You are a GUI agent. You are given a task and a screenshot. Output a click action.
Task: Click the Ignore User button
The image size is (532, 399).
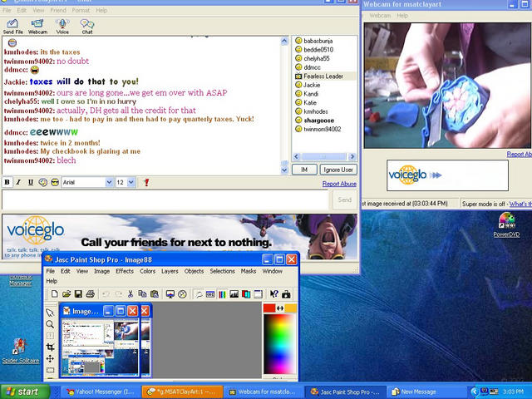click(x=338, y=170)
